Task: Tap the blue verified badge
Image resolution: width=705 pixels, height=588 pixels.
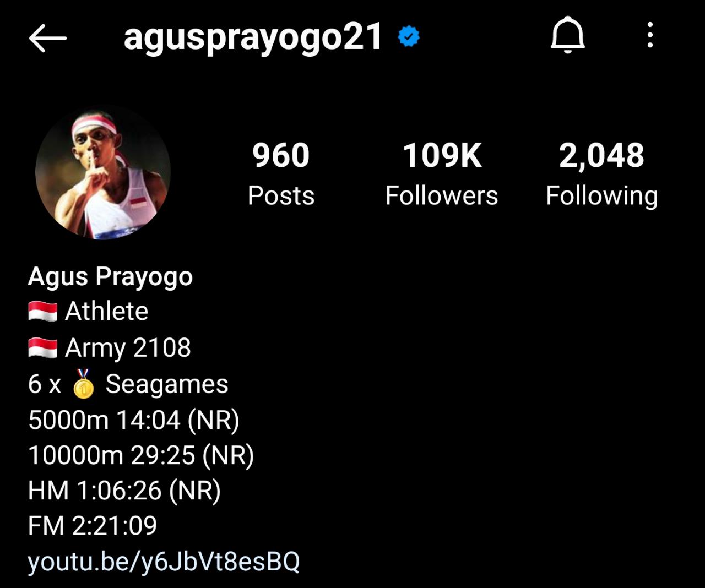Action: point(409,37)
